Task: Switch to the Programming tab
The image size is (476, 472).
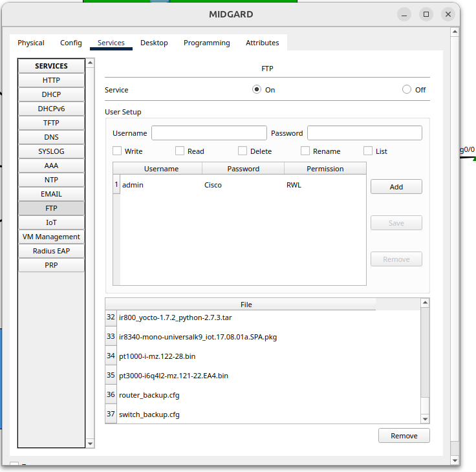Action: (x=207, y=43)
